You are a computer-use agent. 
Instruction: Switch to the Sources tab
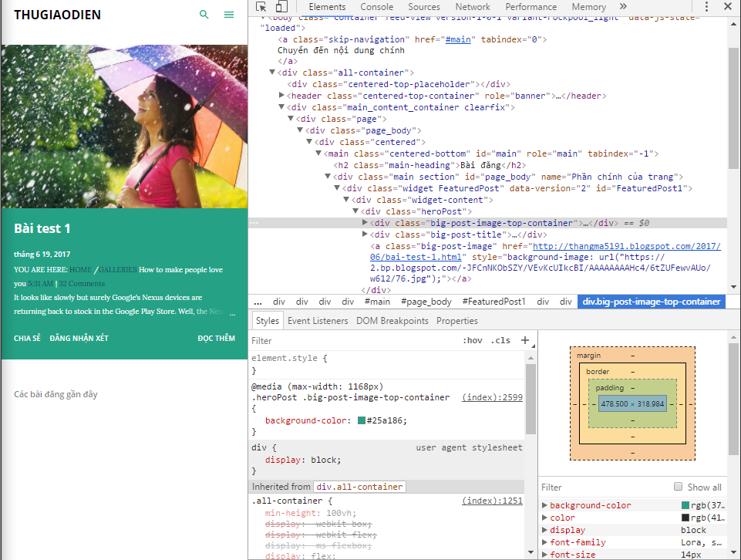point(424,7)
